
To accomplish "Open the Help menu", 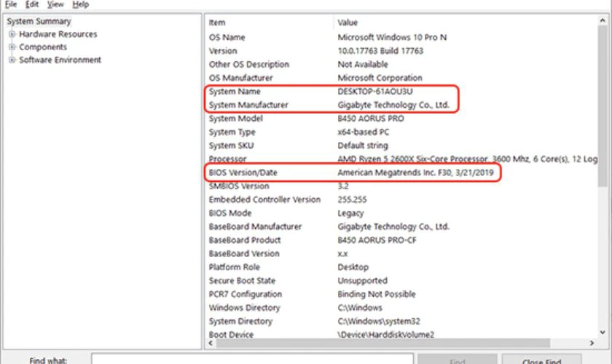I will (81, 4).
